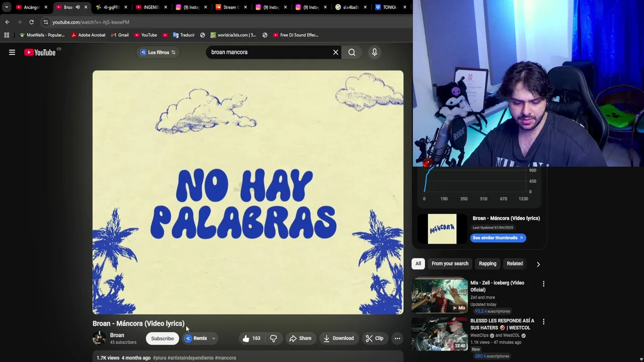The height and width of the screenshot is (362, 644).
Task: Open the Traducir bookmark
Action: 184,35
